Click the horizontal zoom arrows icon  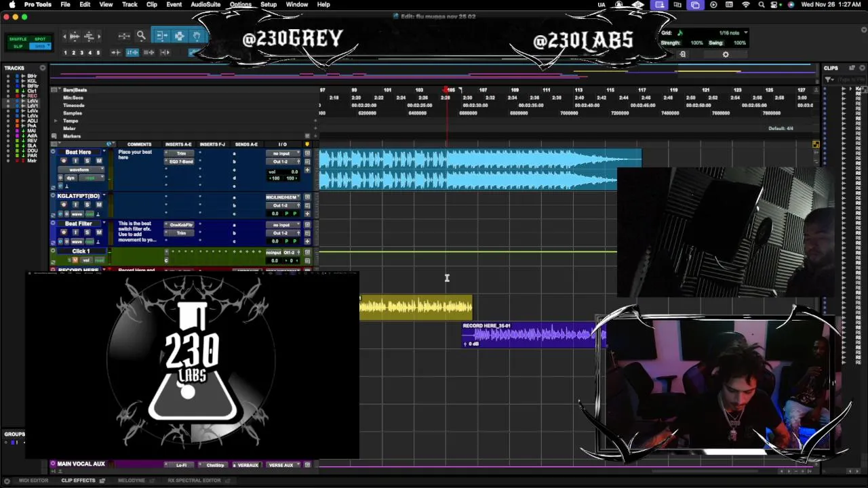tap(124, 36)
